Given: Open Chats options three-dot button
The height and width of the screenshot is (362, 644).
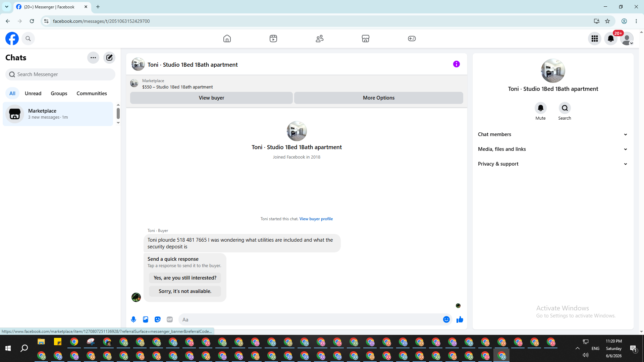Looking at the screenshot, I should pos(93,58).
